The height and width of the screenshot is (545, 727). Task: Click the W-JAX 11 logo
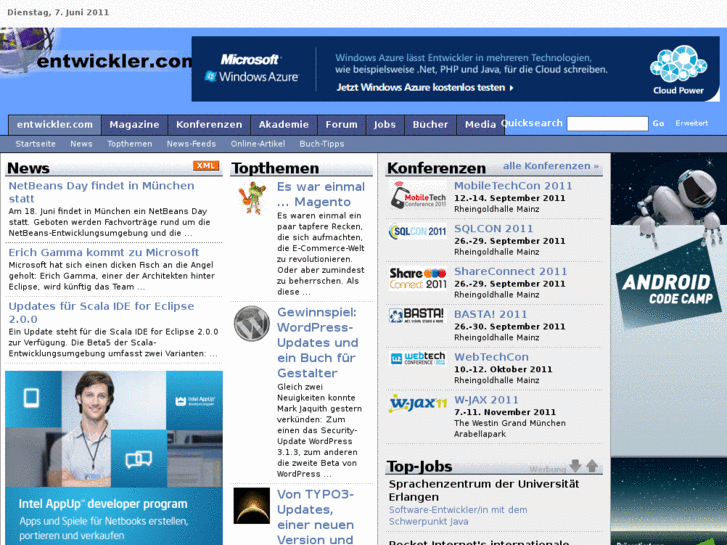418,403
